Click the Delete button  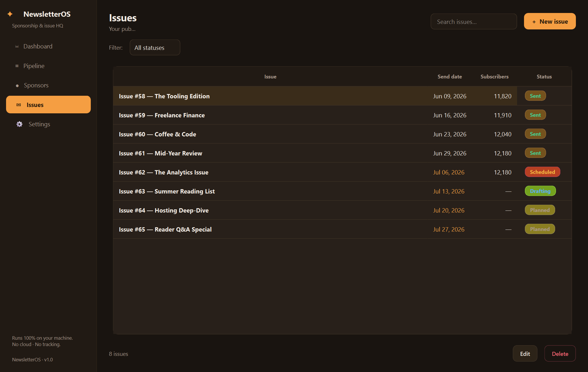pos(560,354)
